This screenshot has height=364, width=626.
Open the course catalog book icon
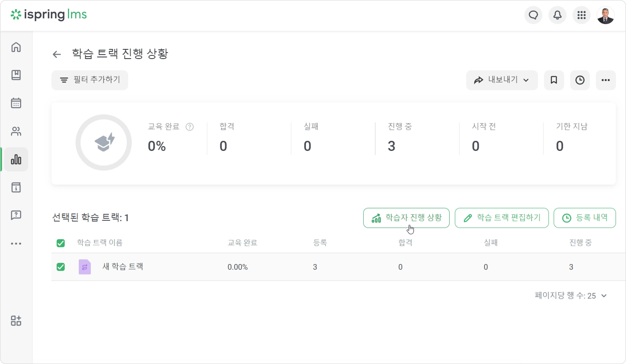pyautogui.click(x=16, y=75)
